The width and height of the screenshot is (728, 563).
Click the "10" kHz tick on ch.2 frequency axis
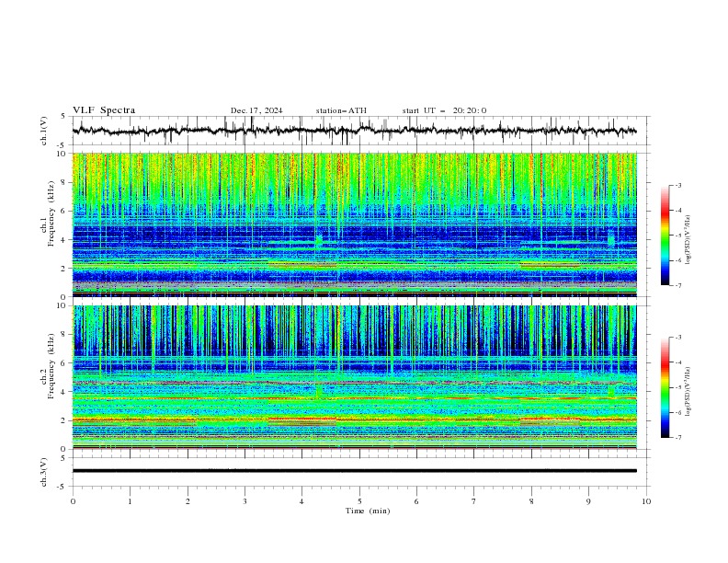click(x=63, y=305)
